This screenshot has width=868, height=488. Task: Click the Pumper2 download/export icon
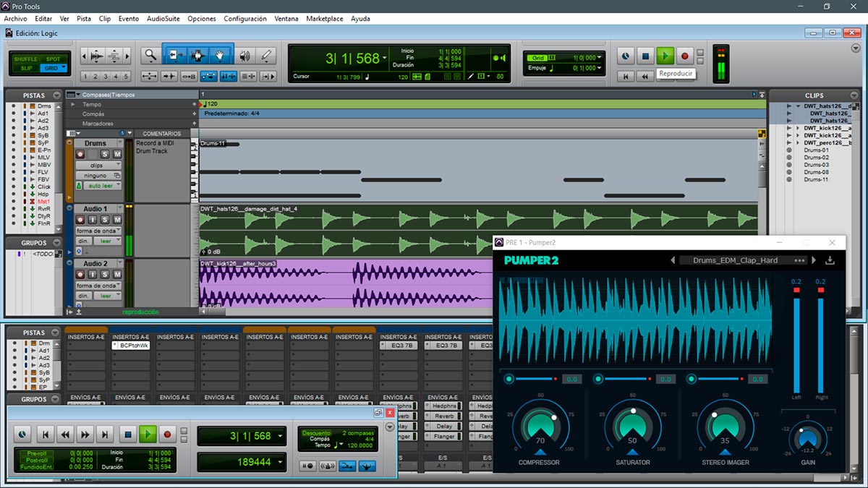pyautogui.click(x=830, y=260)
